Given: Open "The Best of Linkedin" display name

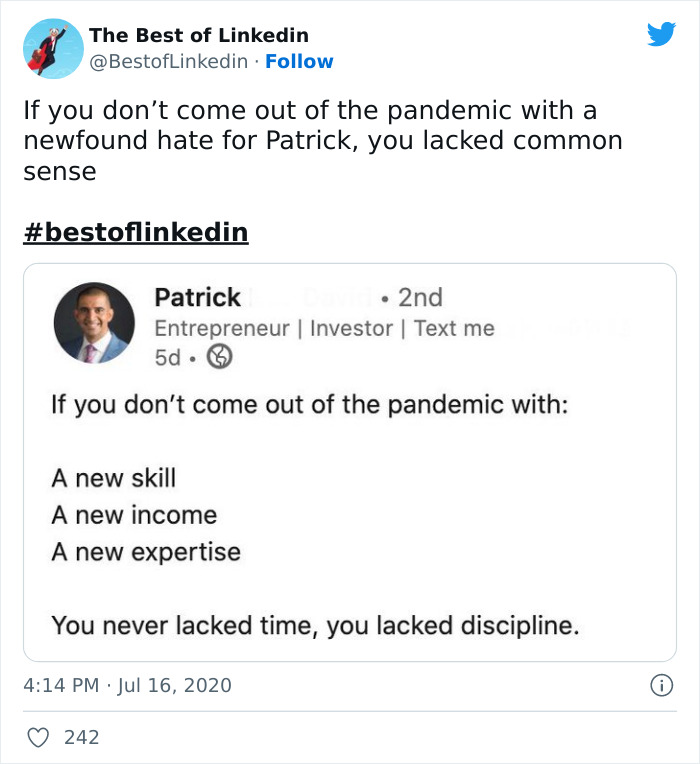Looking at the screenshot, I should tap(199, 35).
